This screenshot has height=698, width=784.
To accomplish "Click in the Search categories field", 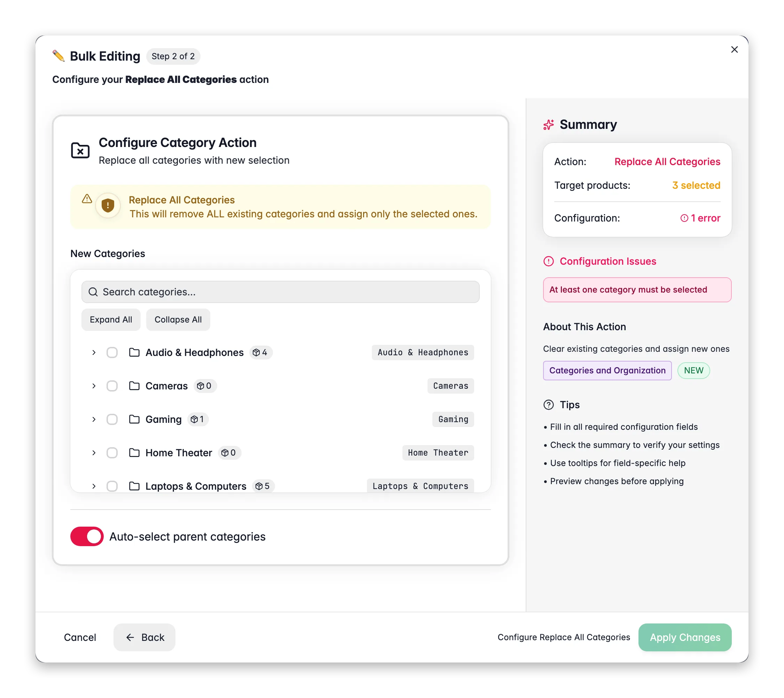I will tap(280, 292).
